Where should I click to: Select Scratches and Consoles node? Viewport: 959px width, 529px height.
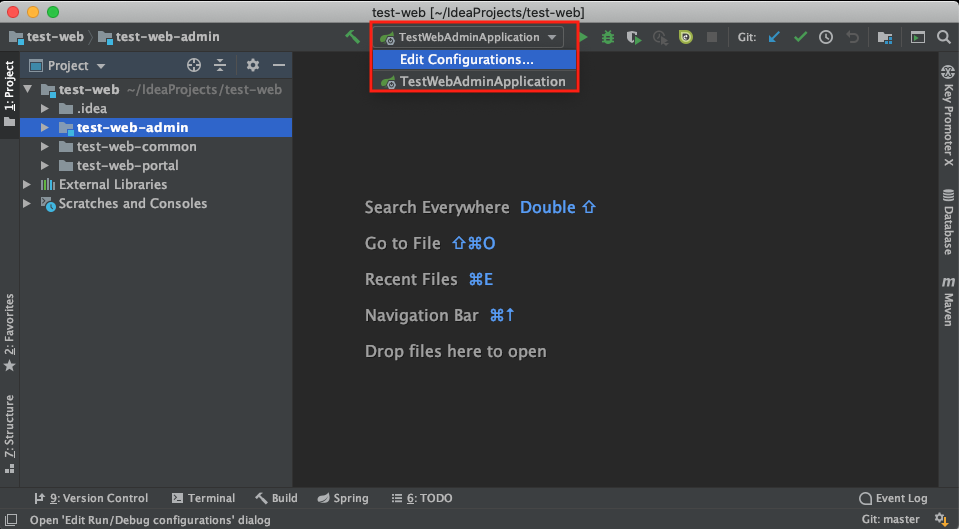click(x=156, y=203)
